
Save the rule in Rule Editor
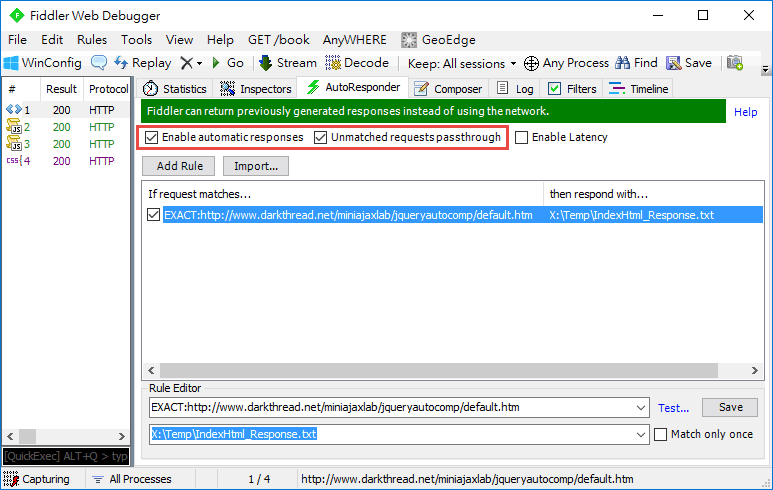pyautogui.click(x=730, y=407)
